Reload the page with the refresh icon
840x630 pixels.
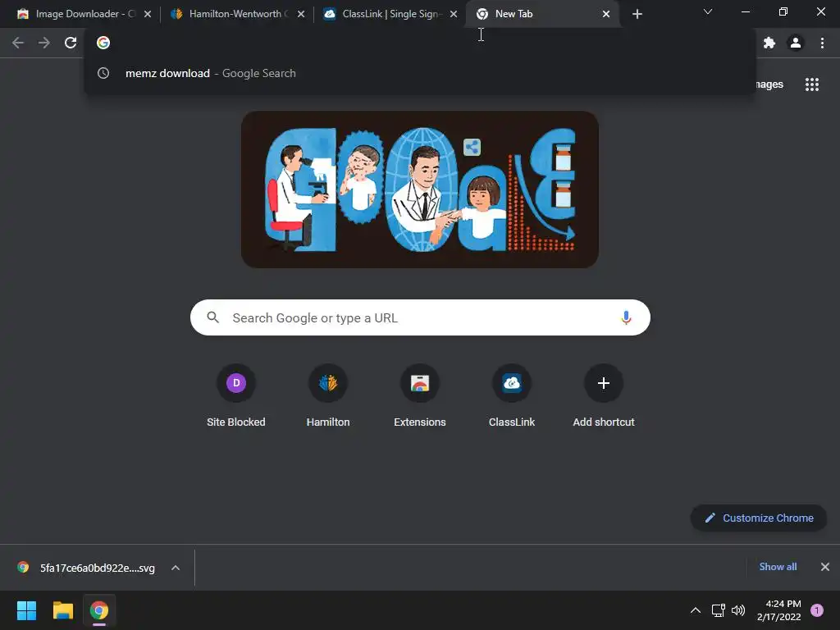(x=71, y=43)
